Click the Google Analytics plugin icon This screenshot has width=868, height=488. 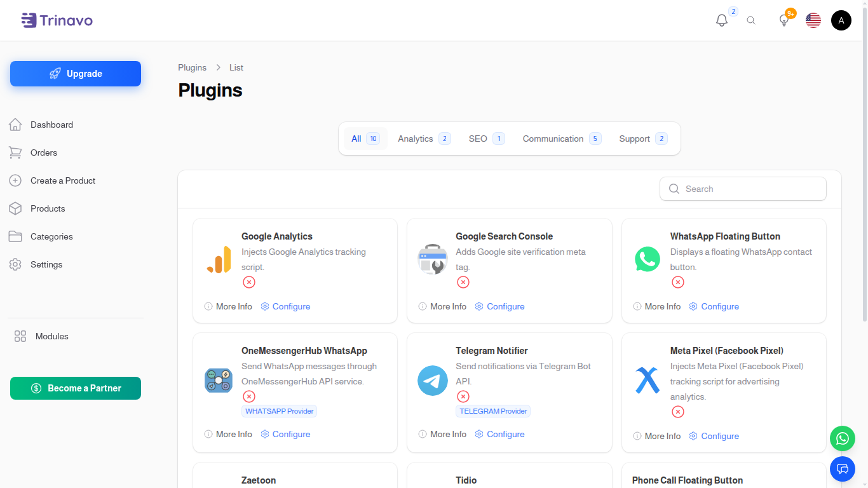219,259
